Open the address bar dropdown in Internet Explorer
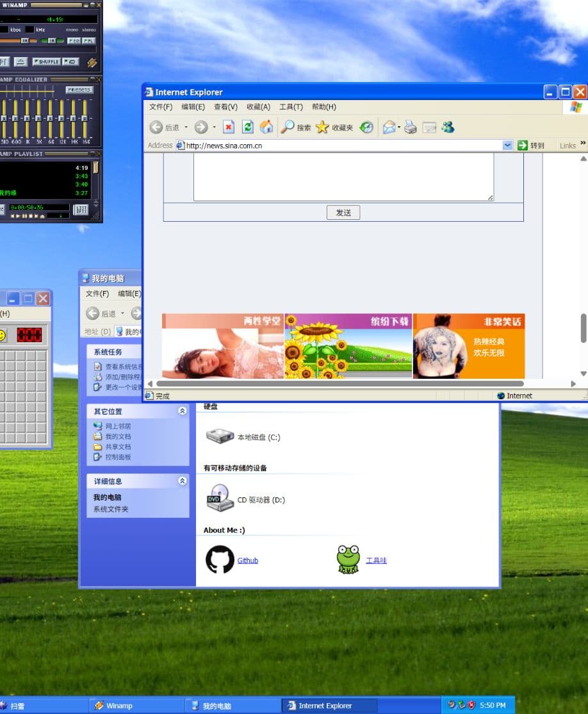588x714 pixels. (507, 145)
